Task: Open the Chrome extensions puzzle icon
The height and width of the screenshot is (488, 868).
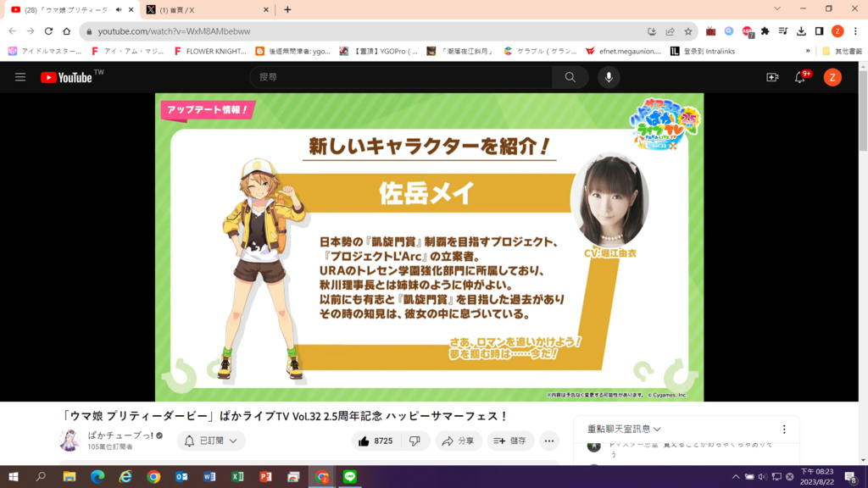Action: pos(765,31)
